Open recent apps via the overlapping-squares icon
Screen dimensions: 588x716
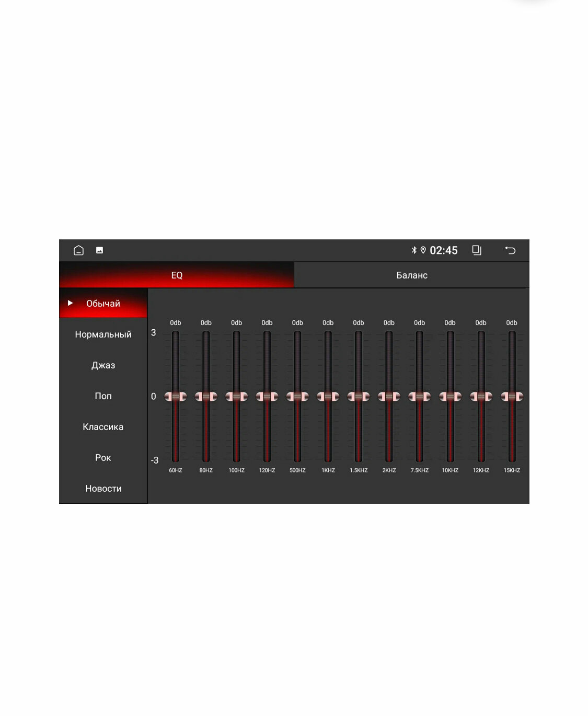pos(477,250)
